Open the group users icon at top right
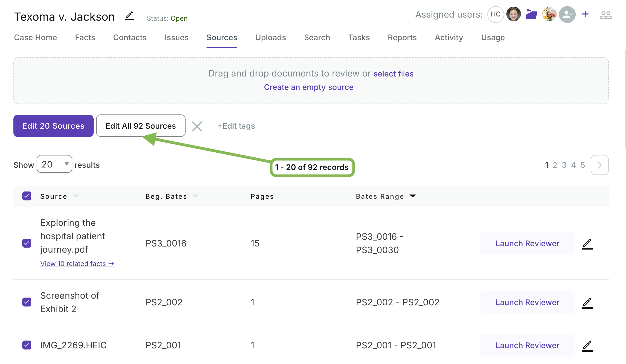Image resolution: width=626 pixels, height=364 pixels. tap(606, 15)
